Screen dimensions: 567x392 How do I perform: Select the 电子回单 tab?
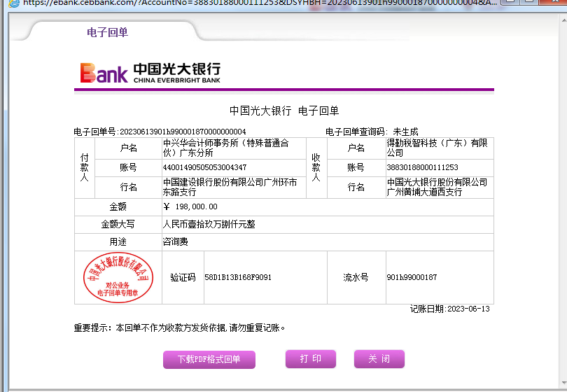coord(107,32)
